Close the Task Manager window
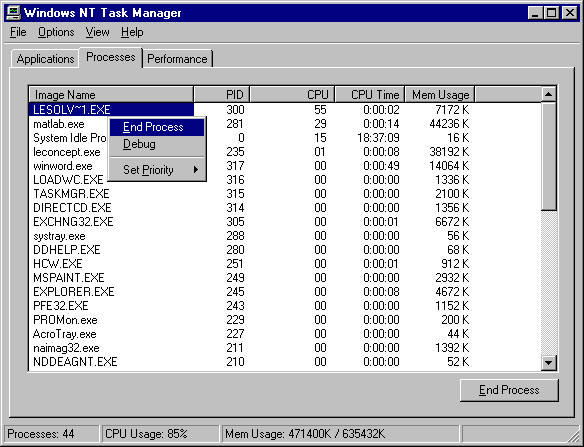Screen dimensions: 584x447 (569, 13)
